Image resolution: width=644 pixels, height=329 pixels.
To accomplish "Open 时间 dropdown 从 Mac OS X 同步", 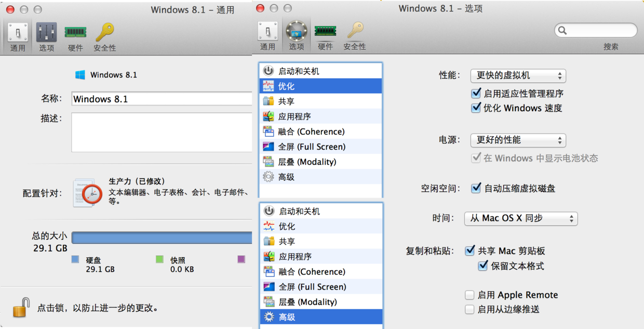I will [x=521, y=218].
